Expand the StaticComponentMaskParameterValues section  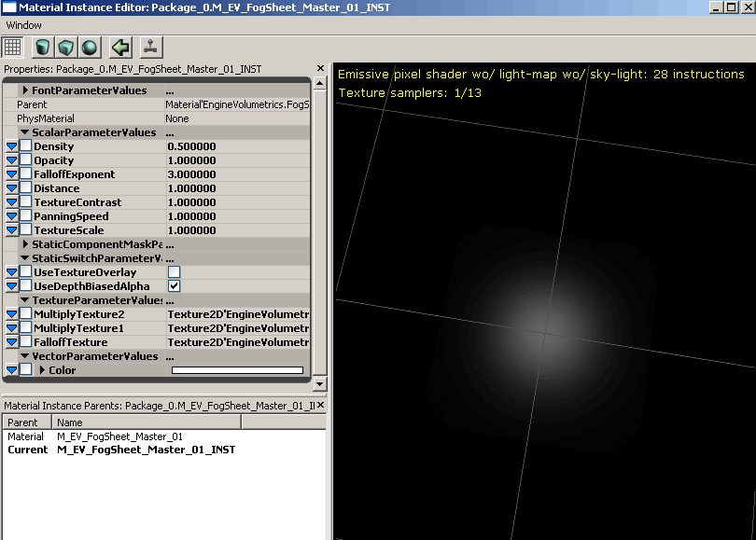[x=25, y=243]
